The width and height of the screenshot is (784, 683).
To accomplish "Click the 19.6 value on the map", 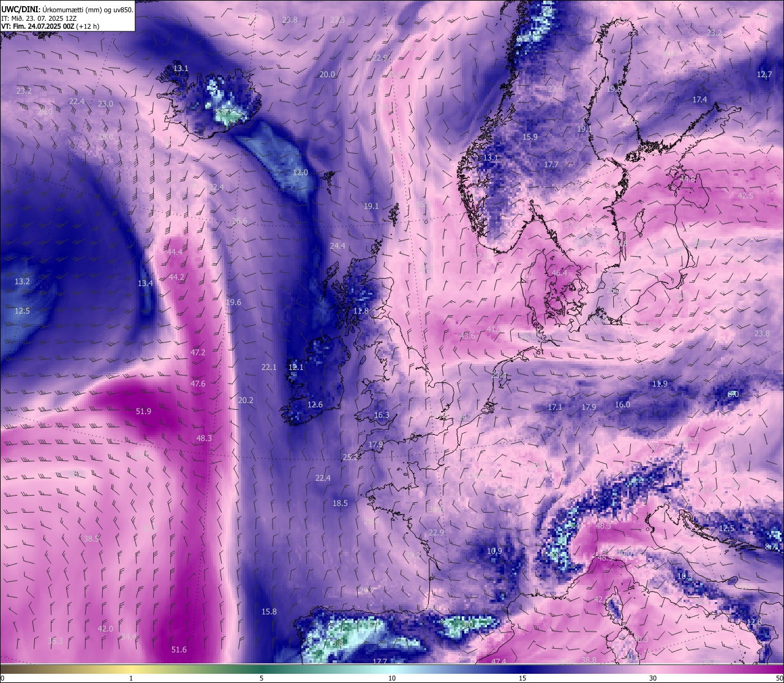I will (x=233, y=302).
